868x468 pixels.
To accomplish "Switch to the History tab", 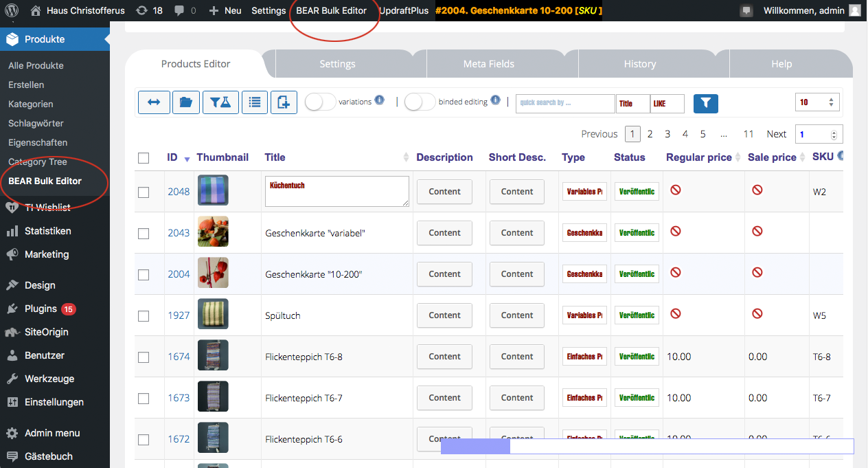I will coord(640,64).
